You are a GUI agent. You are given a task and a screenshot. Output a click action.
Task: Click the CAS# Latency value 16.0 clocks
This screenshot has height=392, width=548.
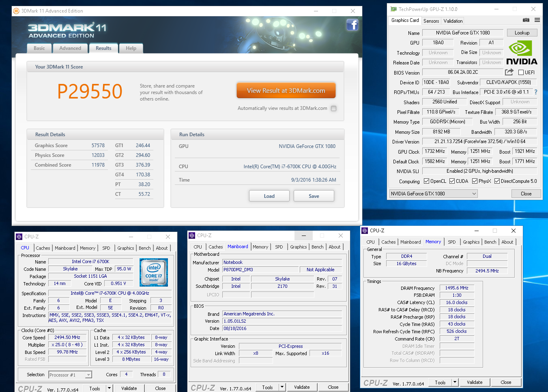pos(457,302)
